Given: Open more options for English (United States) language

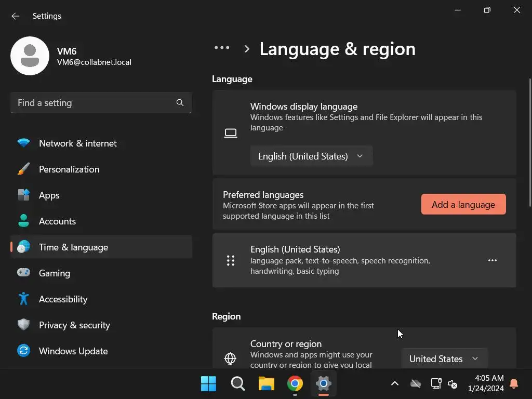Looking at the screenshot, I should point(493,260).
